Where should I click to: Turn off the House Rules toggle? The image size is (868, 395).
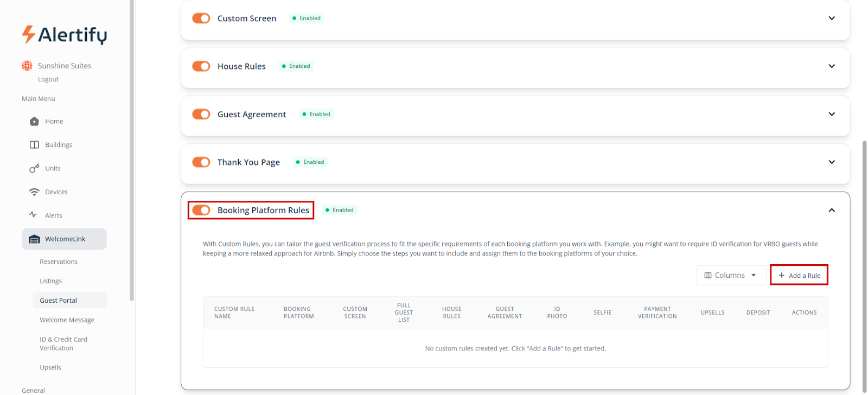click(201, 66)
